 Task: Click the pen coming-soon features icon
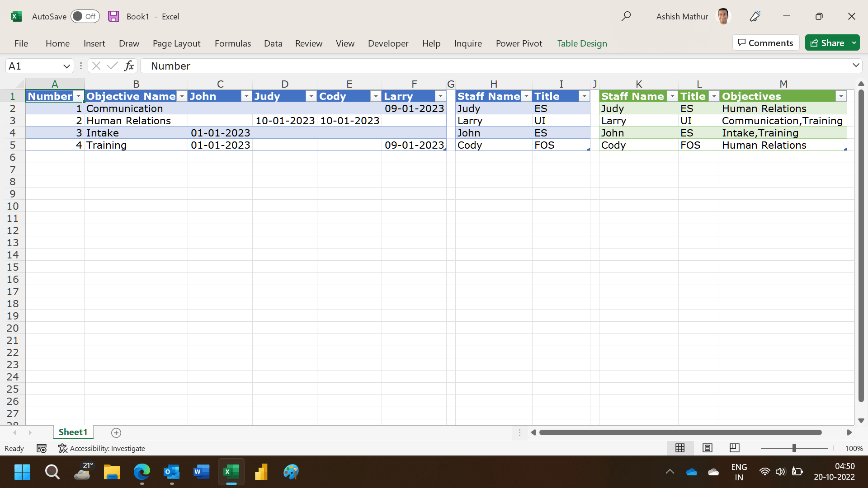coord(755,16)
